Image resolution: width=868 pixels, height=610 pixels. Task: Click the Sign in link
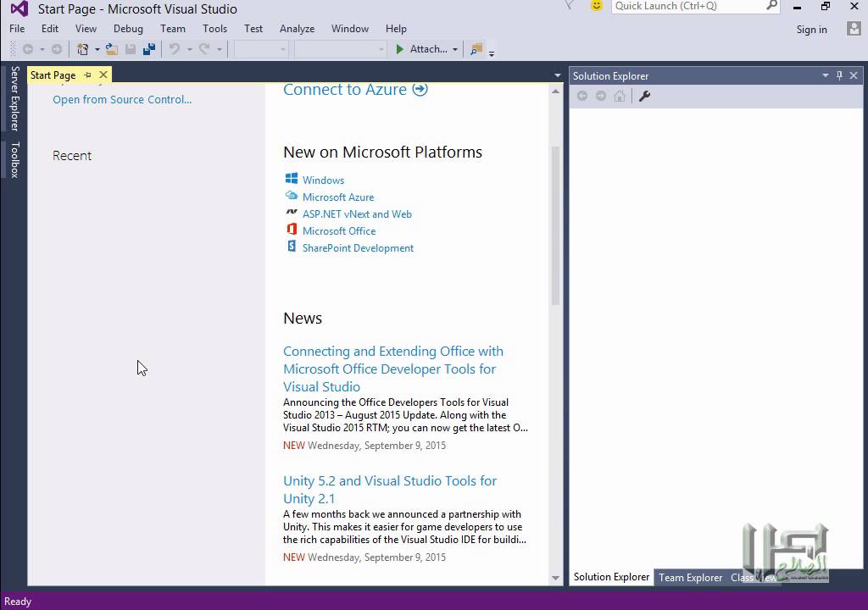tap(811, 30)
